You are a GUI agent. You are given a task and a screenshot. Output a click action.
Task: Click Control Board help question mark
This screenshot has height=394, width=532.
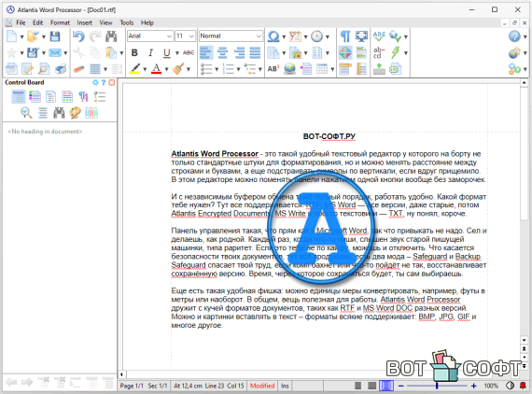coord(104,82)
